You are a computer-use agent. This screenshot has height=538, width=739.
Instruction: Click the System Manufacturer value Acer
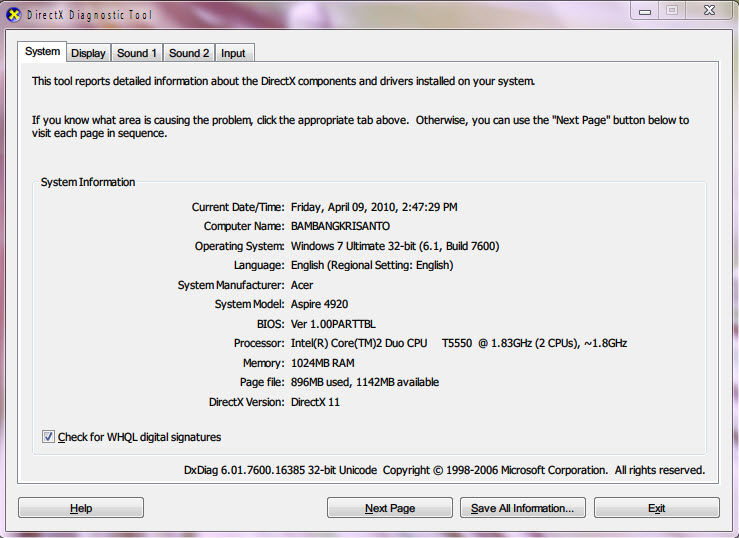[302, 285]
